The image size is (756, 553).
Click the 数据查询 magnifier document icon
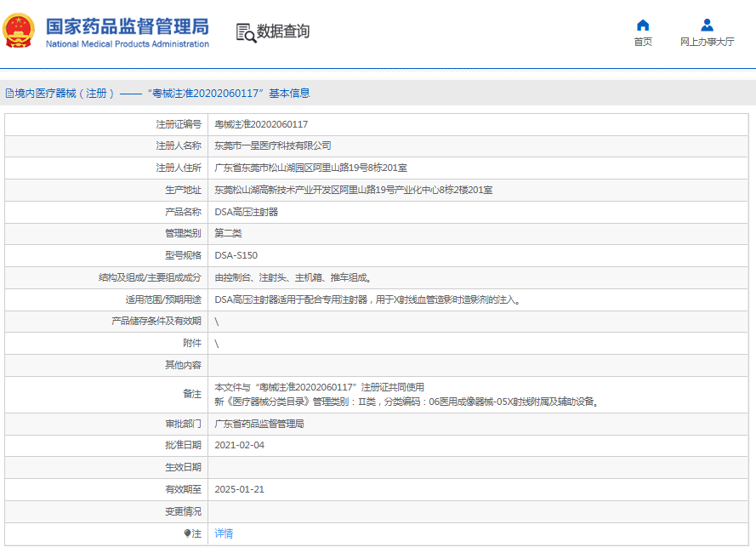point(245,32)
